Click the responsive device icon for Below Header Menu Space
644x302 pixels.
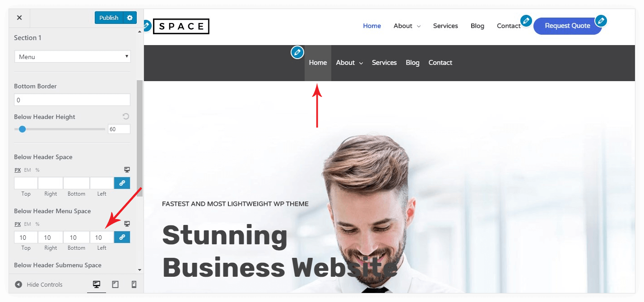[x=127, y=224]
